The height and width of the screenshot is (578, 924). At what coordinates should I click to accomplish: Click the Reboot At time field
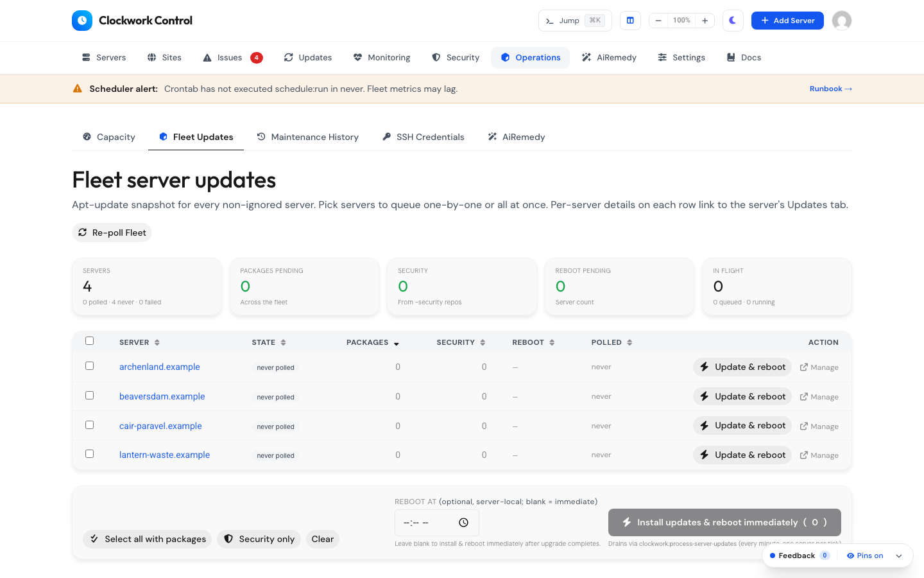(x=437, y=523)
